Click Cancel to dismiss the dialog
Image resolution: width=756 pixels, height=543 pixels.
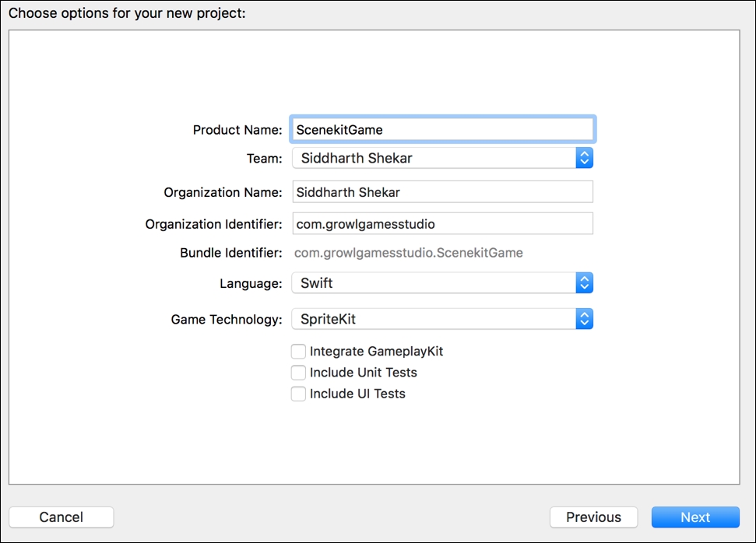[x=62, y=517]
